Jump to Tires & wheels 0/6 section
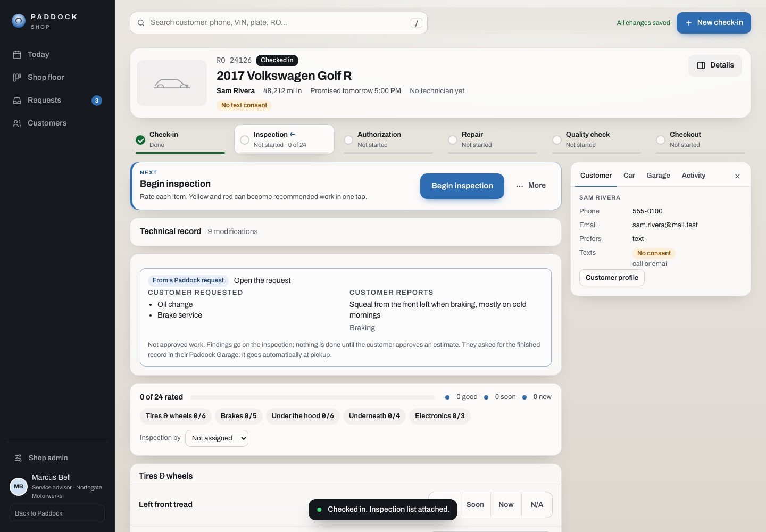 pos(176,416)
